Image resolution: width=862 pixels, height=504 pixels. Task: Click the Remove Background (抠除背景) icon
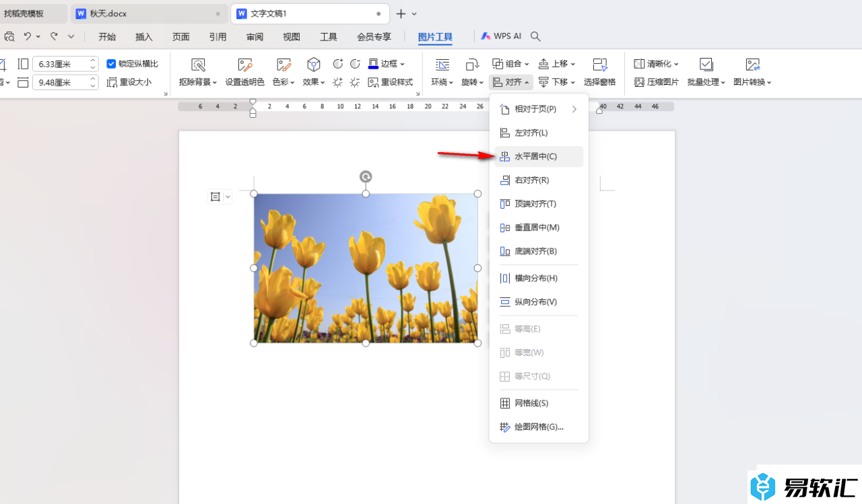pyautogui.click(x=198, y=65)
